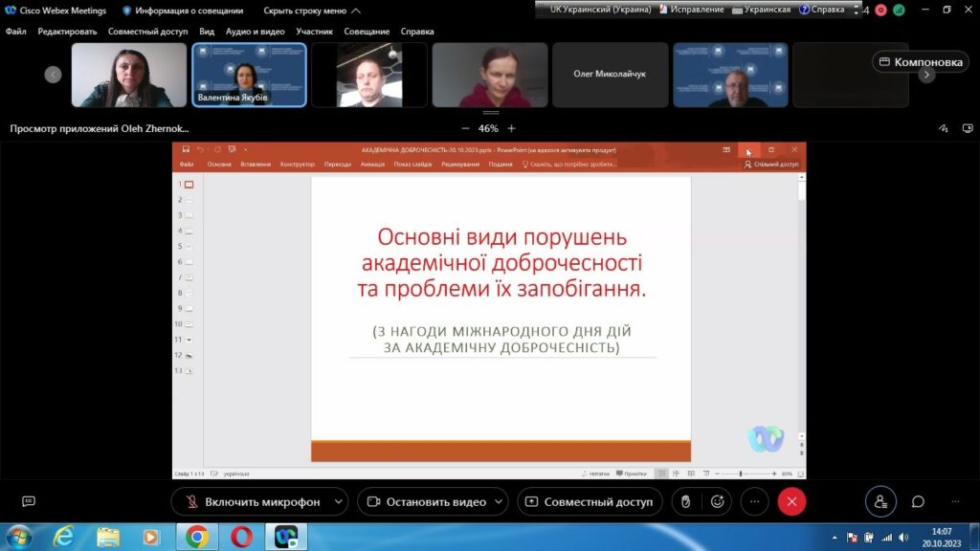Image resolution: width=980 pixels, height=551 pixels.
Task: Open more options three-dot button
Action: (754, 502)
